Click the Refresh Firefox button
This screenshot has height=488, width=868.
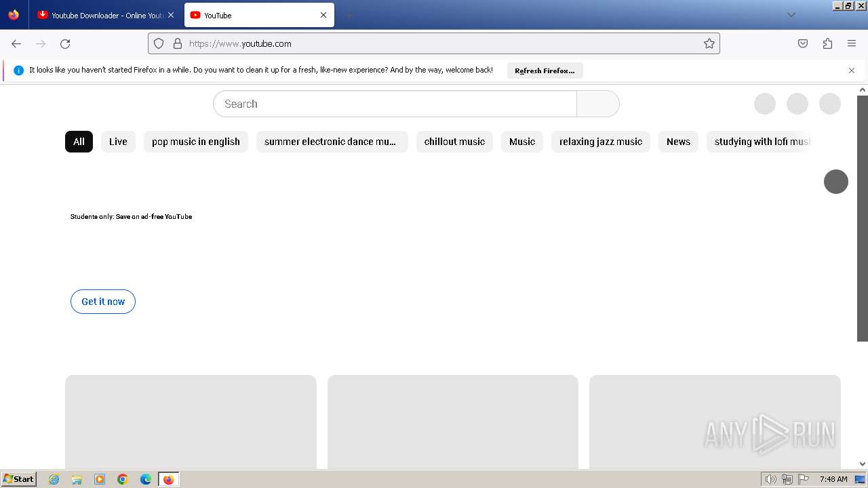(x=545, y=70)
